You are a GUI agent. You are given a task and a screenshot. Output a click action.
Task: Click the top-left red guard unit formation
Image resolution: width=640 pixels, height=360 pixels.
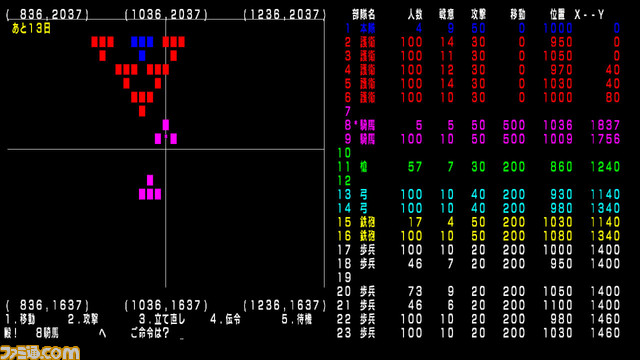pyautogui.click(x=102, y=48)
